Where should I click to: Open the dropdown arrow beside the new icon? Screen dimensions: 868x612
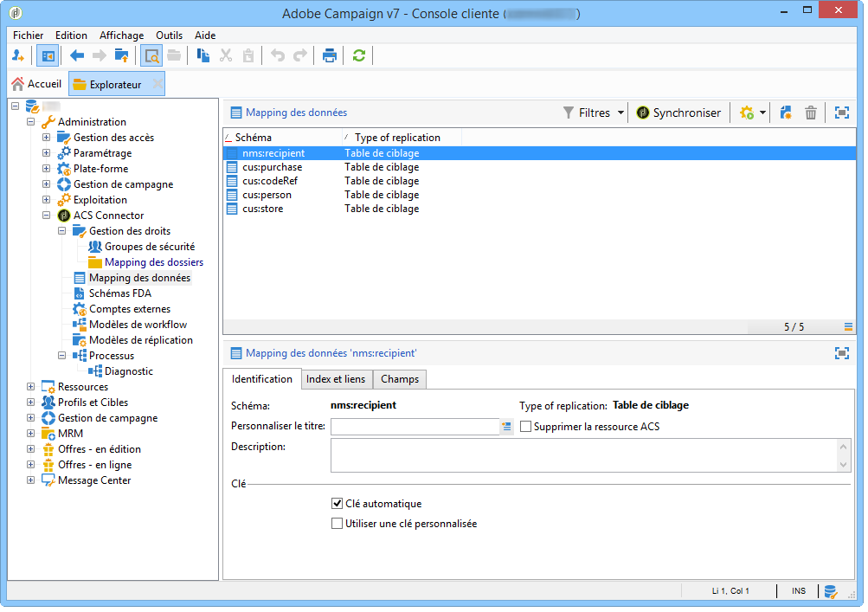(762, 113)
